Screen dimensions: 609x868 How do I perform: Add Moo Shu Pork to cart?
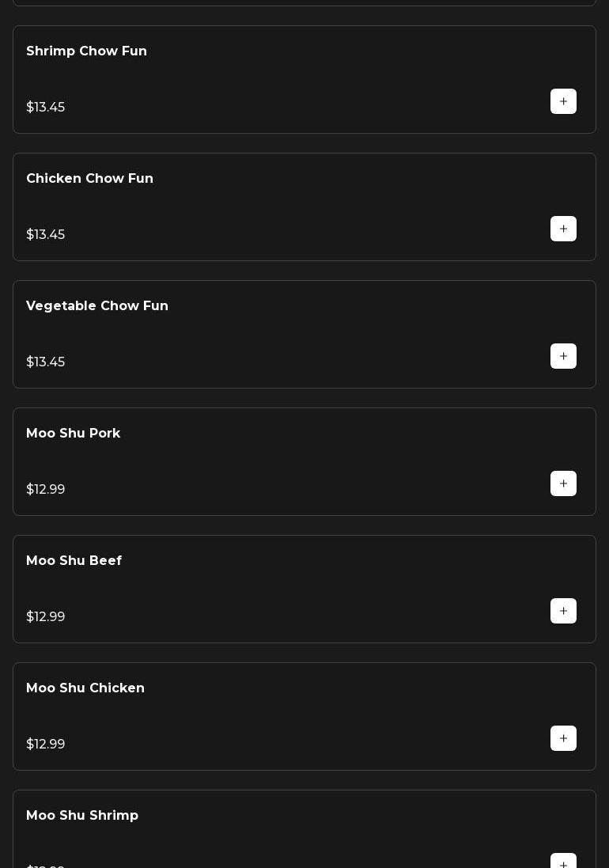coord(563,483)
